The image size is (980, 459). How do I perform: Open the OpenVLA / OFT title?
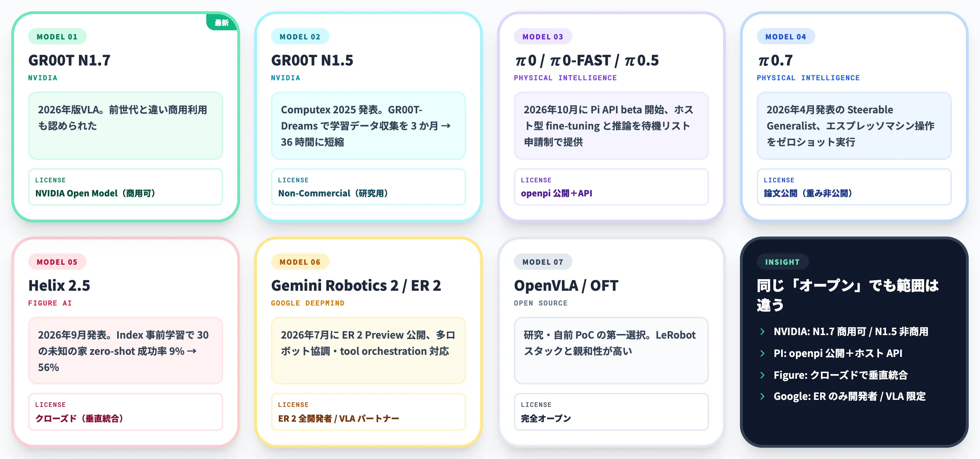coord(566,285)
